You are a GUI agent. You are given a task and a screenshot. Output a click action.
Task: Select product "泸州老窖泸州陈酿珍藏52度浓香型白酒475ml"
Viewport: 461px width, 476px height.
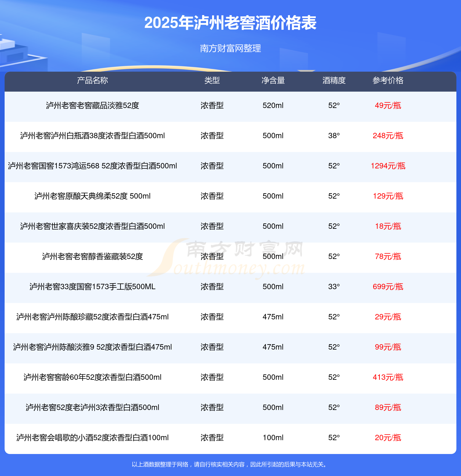[92, 317]
